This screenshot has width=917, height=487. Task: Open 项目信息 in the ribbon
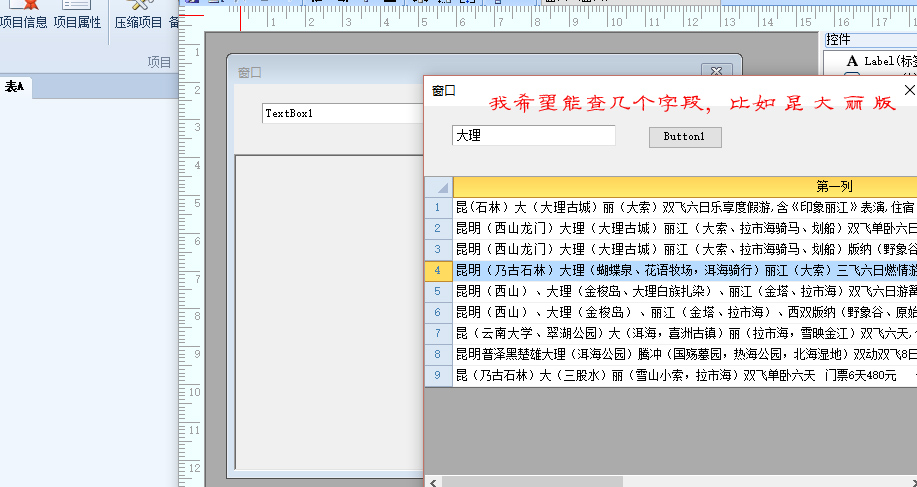click(x=24, y=16)
